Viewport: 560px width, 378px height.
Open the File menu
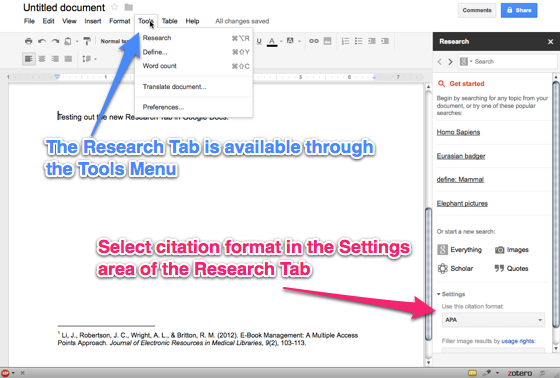coord(29,21)
